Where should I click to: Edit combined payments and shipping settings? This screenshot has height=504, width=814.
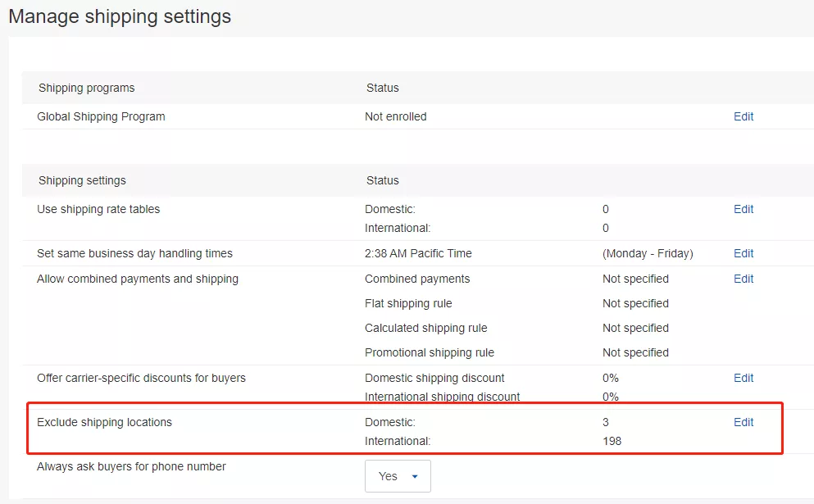tap(743, 279)
